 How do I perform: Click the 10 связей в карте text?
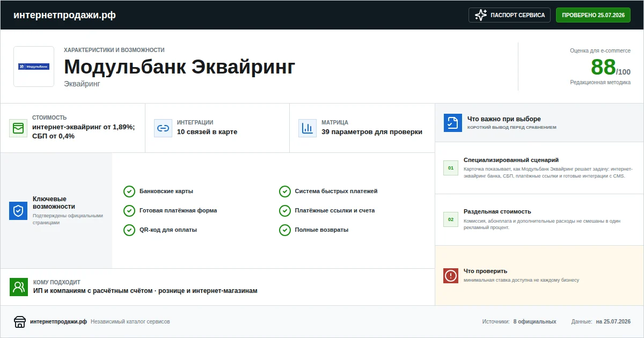(x=207, y=132)
